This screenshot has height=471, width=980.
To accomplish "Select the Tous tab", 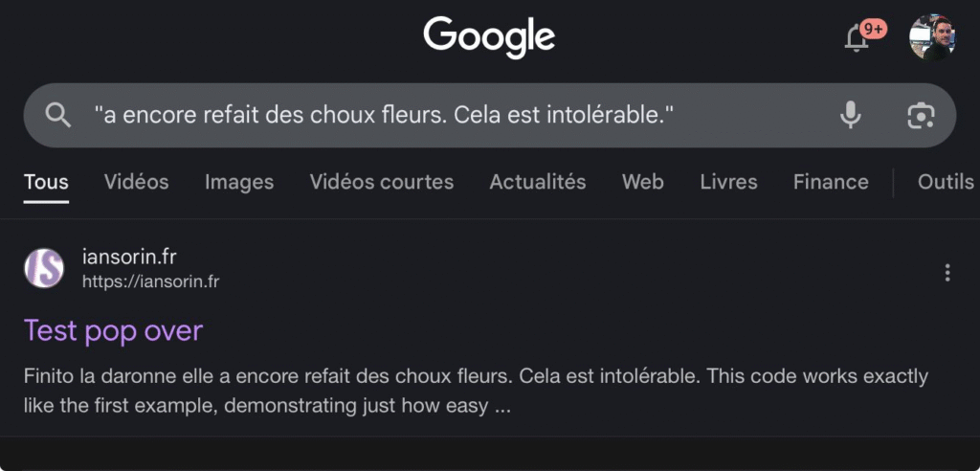I will [x=46, y=182].
